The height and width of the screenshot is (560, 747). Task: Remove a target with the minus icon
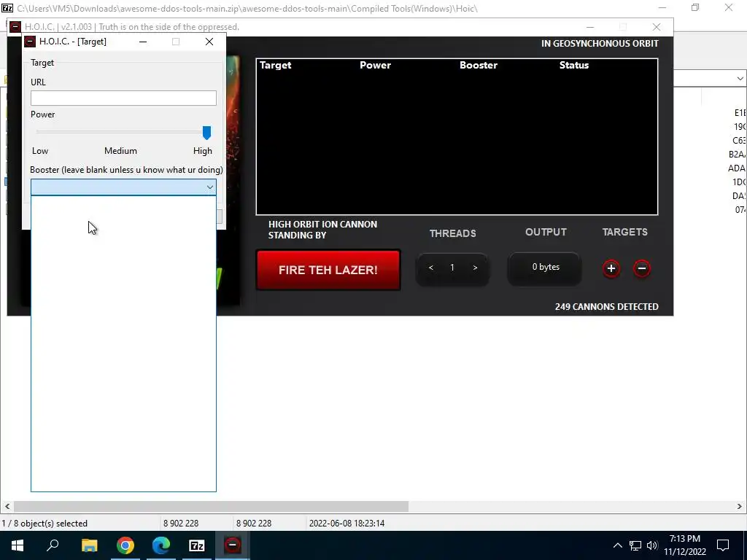[642, 268]
